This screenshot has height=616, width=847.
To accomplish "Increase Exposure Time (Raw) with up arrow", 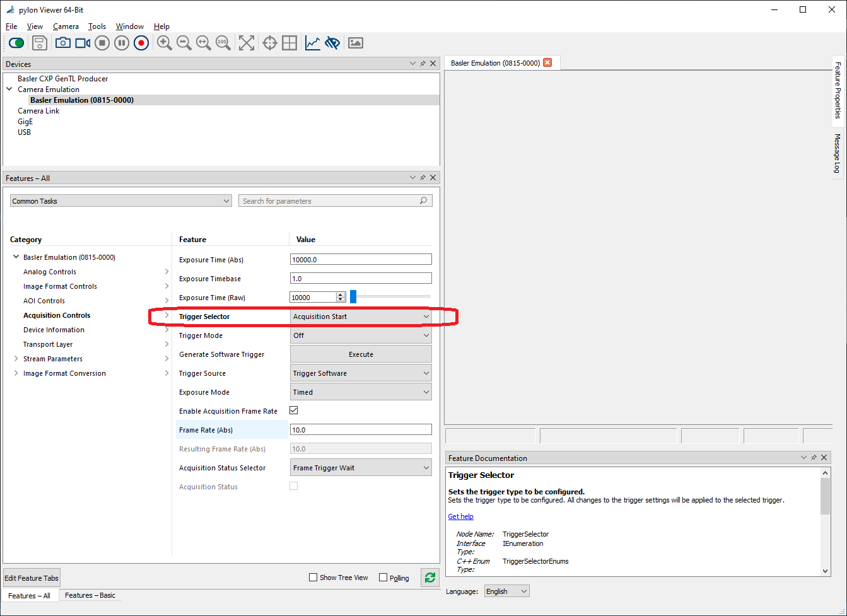I will click(341, 294).
